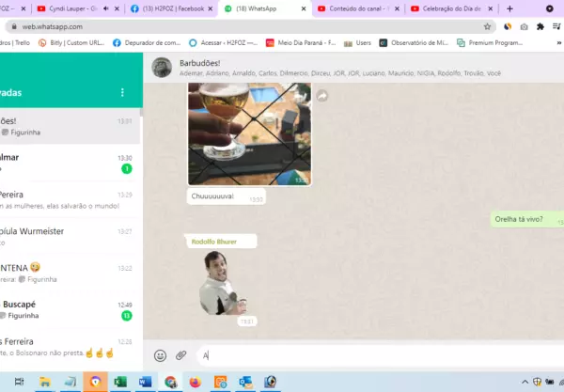Image resolution: width=564 pixels, height=392 pixels.
Task: Click the message text input field
Action: 376,355
